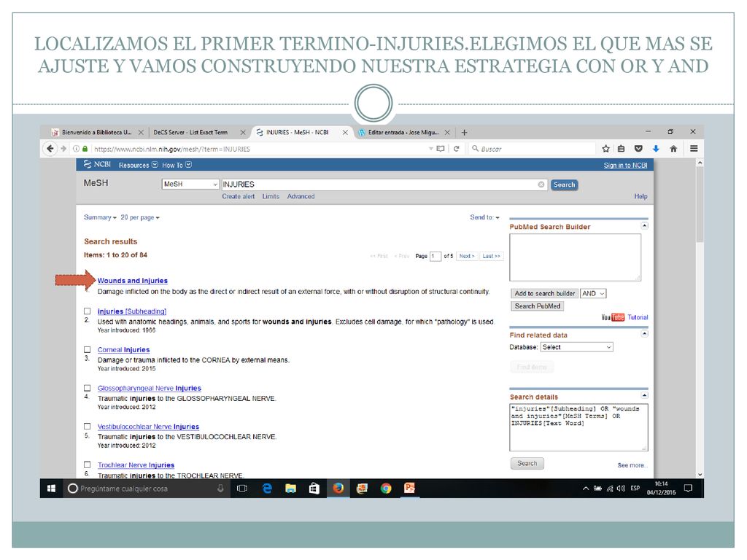Open the MeSH database dropdown
Image resolution: width=747 pixels, height=560 pixels.
(x=190, y=184)
